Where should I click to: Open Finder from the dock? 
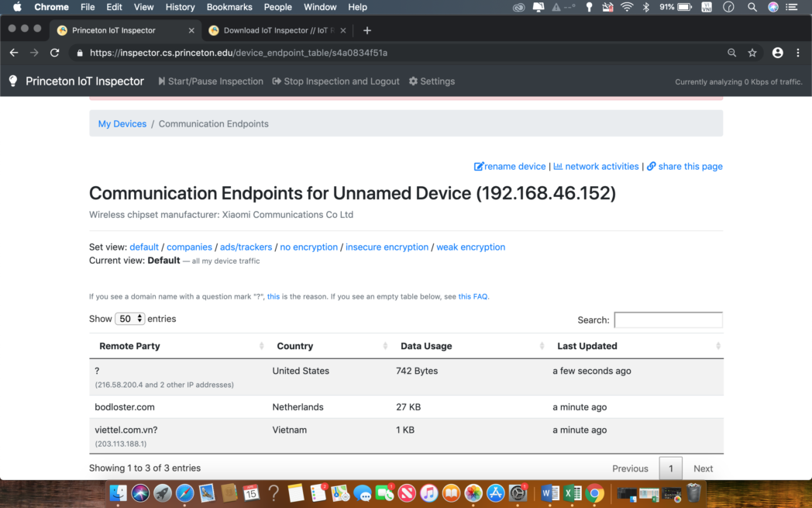click(118, 493)
